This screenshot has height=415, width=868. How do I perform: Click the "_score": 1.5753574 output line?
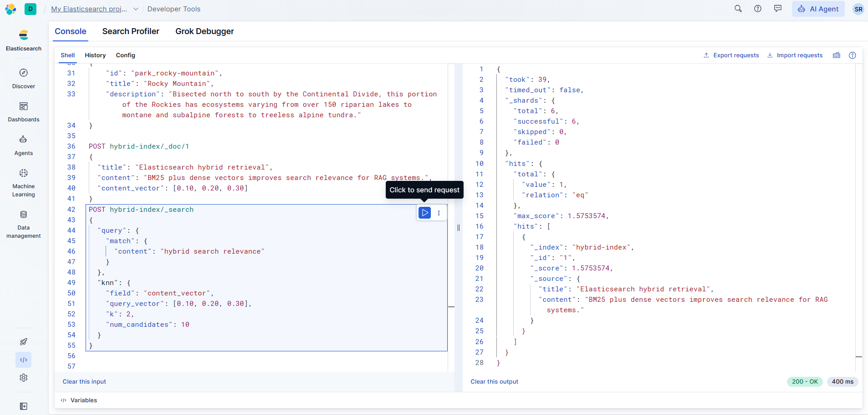pos(571,268)
